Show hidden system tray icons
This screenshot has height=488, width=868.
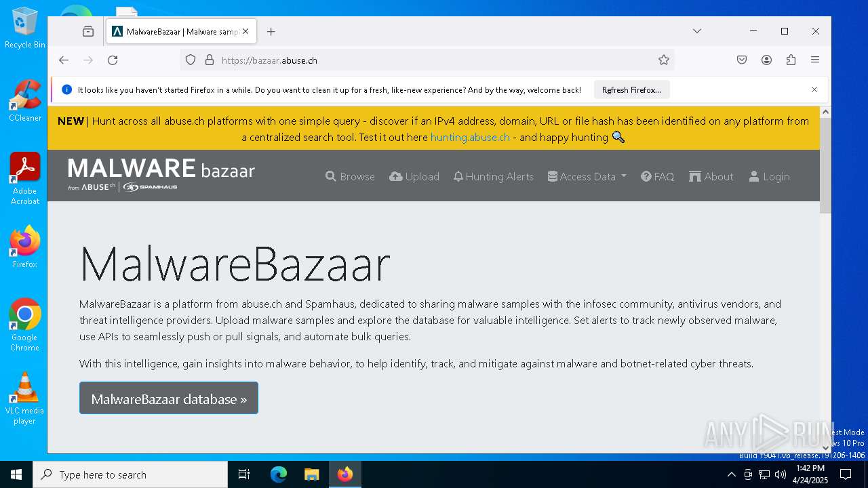(x=731, y=474)
